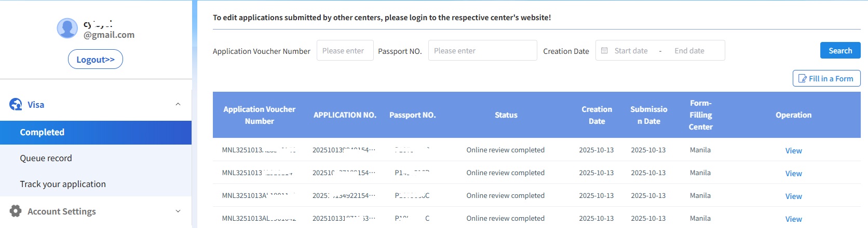Focus the Passport NO. input field
This screenshot has height=228, width=868.
pyautogui.click(x=482, y=51)
